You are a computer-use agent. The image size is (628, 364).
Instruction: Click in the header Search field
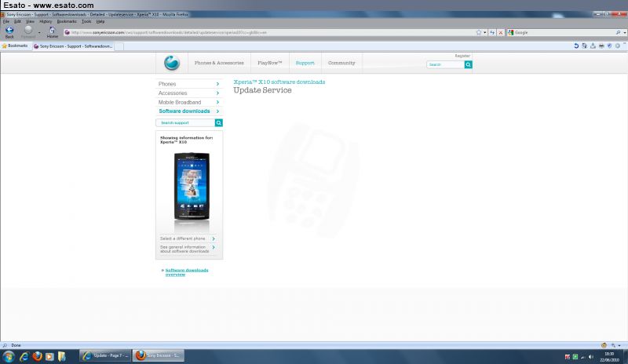point(445,64)
